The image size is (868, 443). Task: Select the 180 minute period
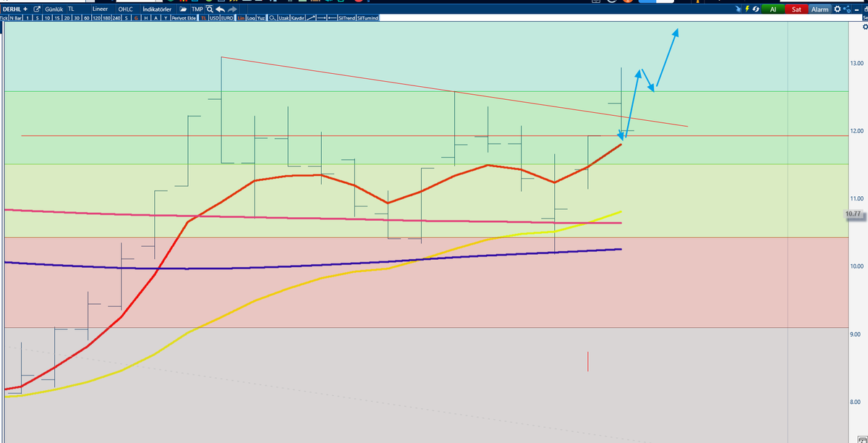(106, 17)
